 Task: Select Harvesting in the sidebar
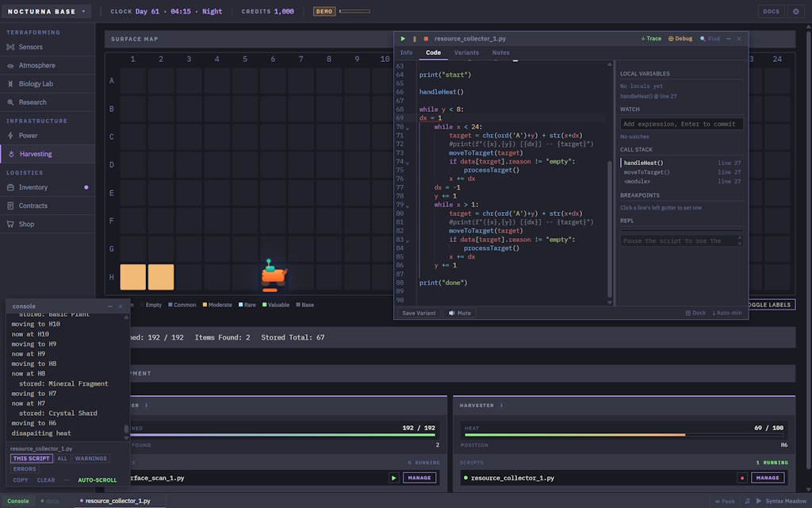point(47,154)
